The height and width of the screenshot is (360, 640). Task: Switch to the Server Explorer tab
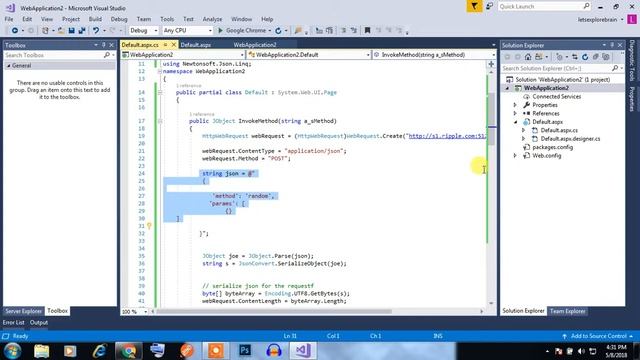[23, 311]
